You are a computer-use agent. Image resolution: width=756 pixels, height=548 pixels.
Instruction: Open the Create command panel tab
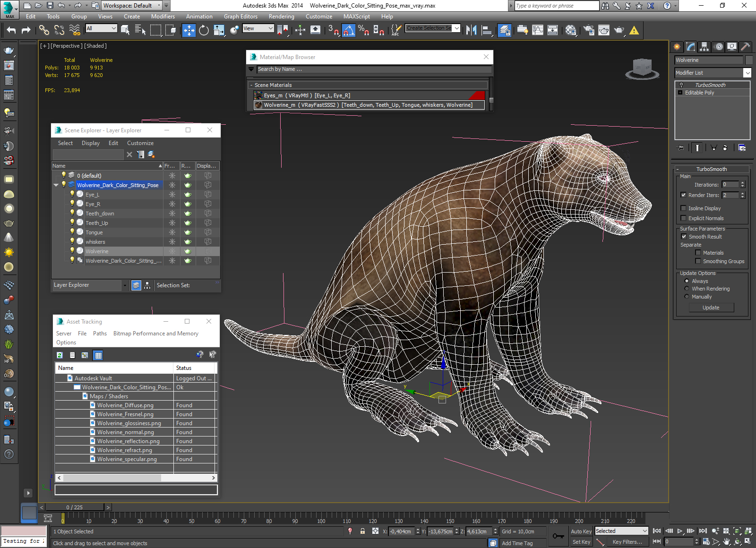tap(677, 46)
